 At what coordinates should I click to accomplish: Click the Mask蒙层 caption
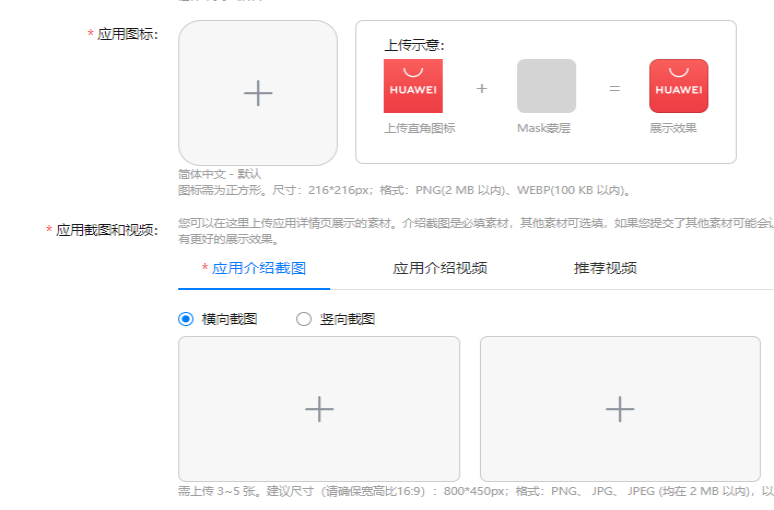pos(543,128)
